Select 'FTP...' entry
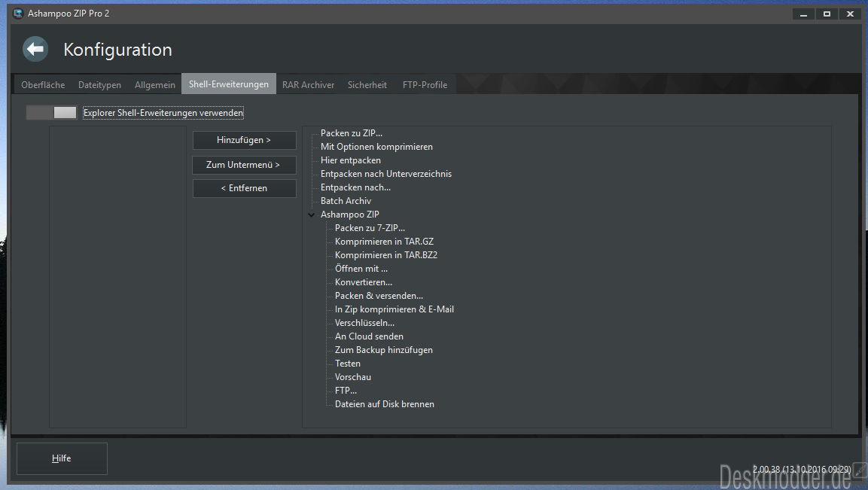Image resolution: width=868 pixels, height=490 pixels. tap(346, 391)
